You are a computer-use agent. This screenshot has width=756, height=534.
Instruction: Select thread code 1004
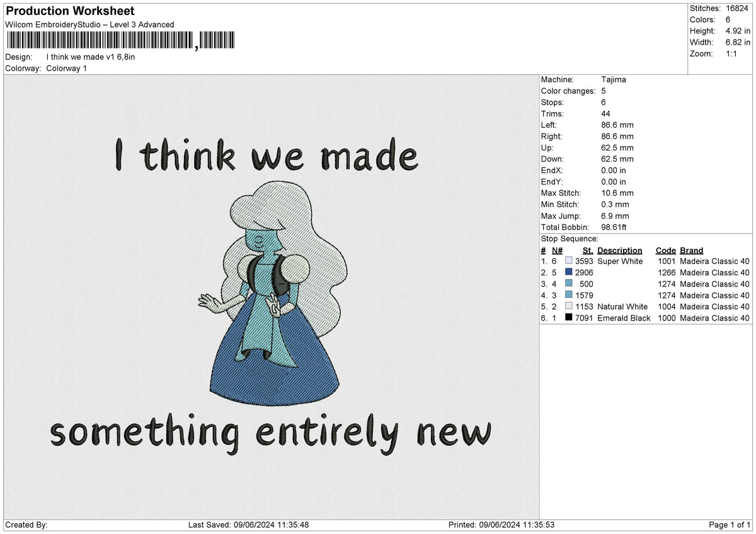[x=667, y=307]
